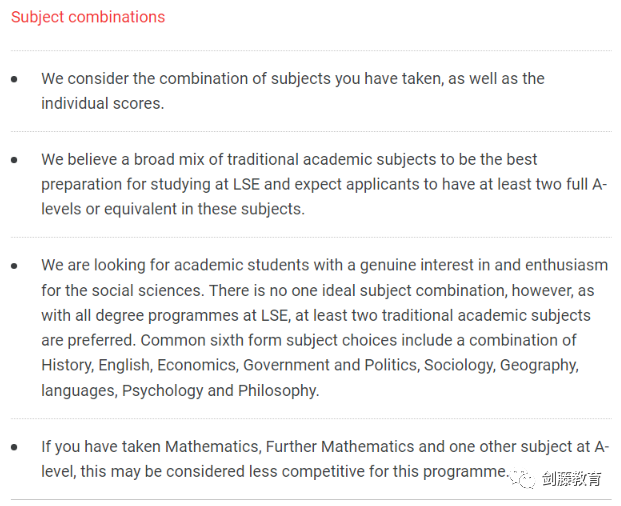
Task: Click 'Government and Politics' in the subject list
Action: (330, 365)
